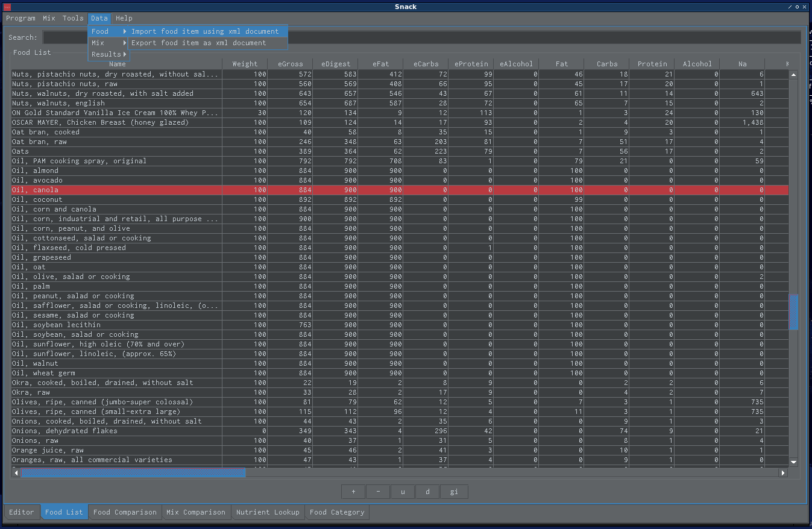812x529 pixels.
Task: Sort by the eProtein column header
Action: click(x=471, y=64)
